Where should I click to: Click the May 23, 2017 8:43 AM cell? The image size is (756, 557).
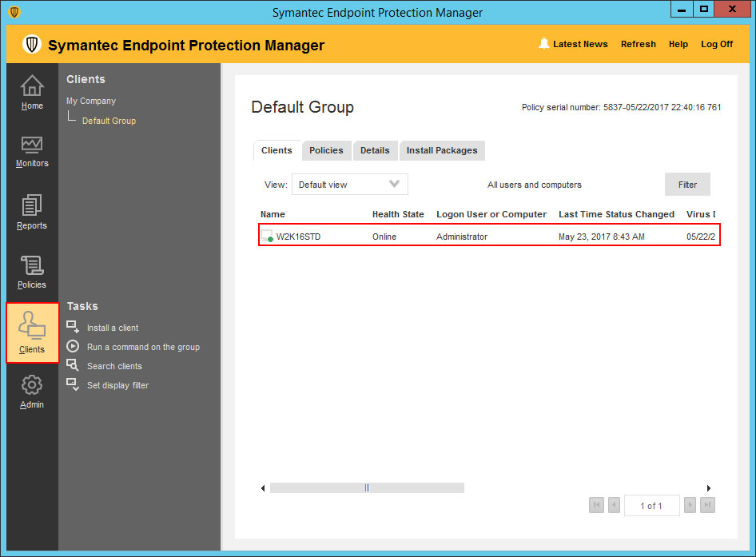[x=602, y=237]
